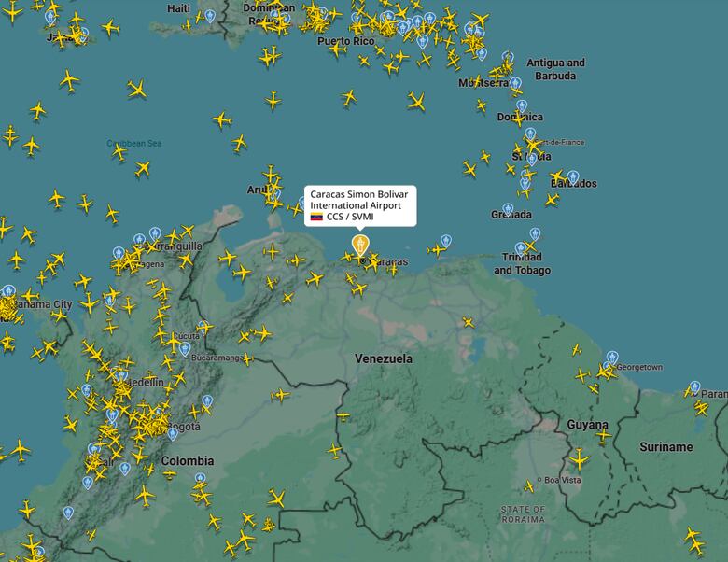Select the aircraft in the top-left map corner
The image size is (728, 562).
(12, 11)
